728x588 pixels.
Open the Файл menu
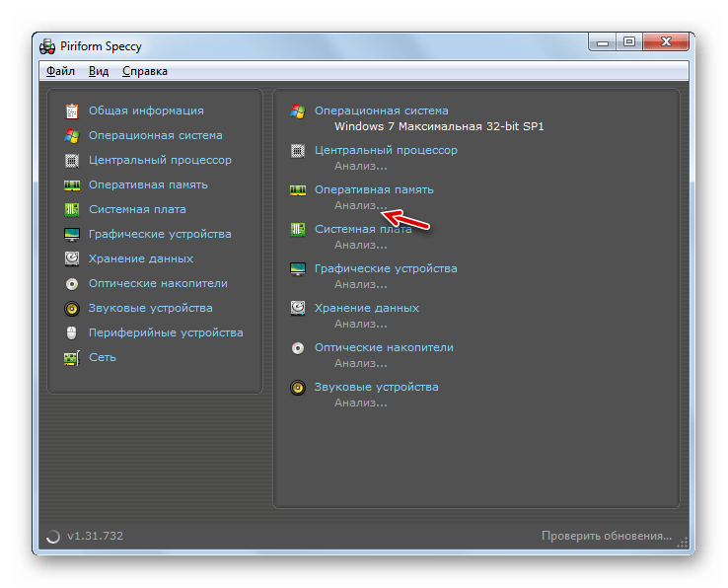coord(60,71)
